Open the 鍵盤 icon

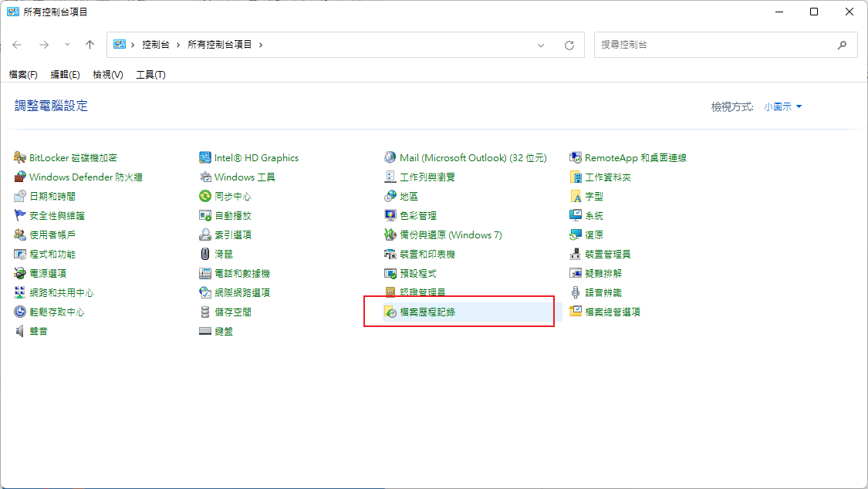point(205,332)
